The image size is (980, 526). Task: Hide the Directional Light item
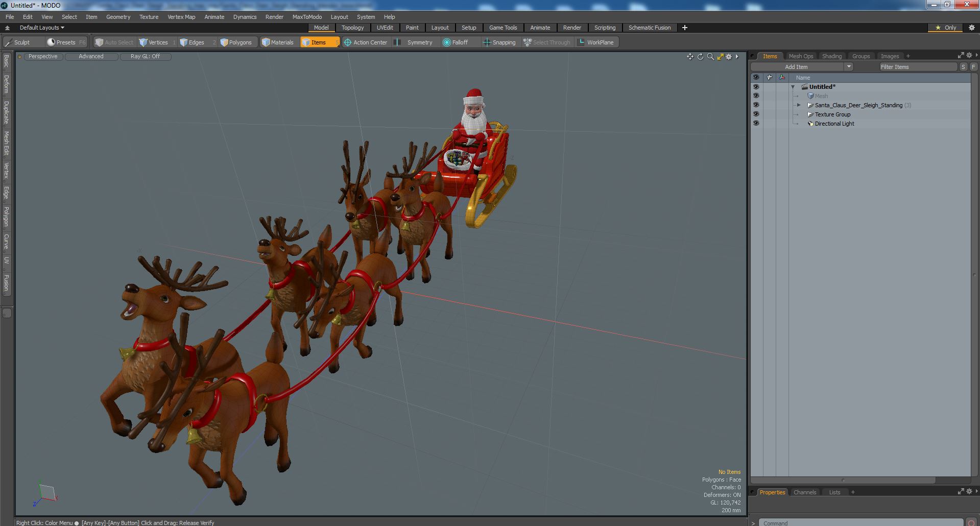click(756, 124)
